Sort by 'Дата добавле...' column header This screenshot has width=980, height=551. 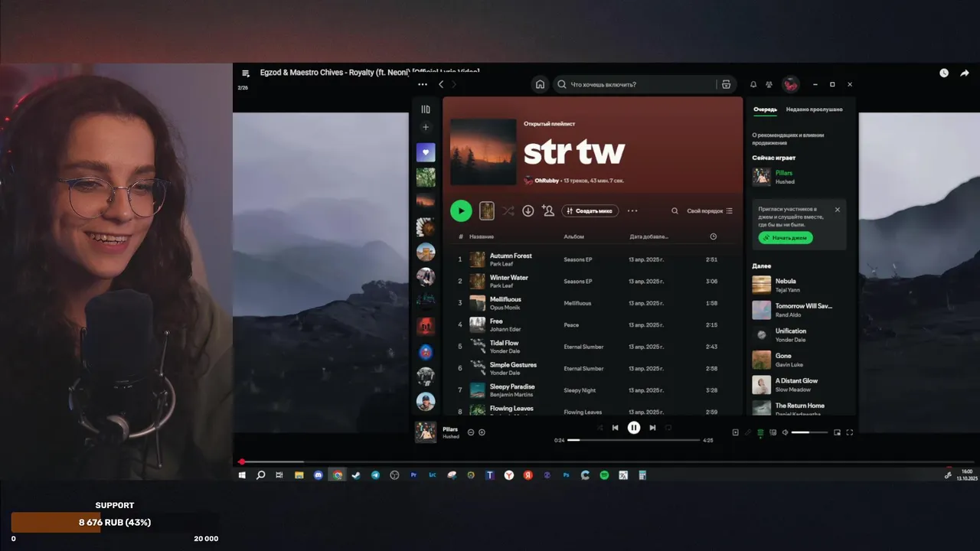click(648, 236)
